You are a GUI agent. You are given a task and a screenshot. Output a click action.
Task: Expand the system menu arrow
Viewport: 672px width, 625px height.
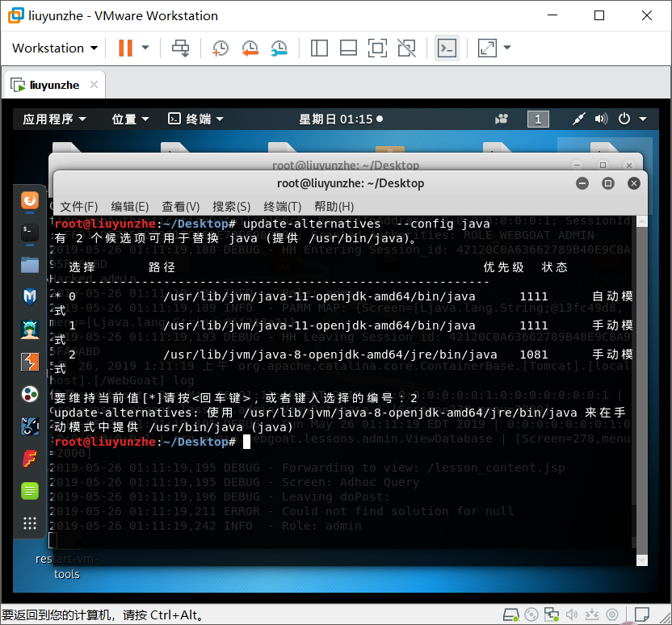coord(643,119)
